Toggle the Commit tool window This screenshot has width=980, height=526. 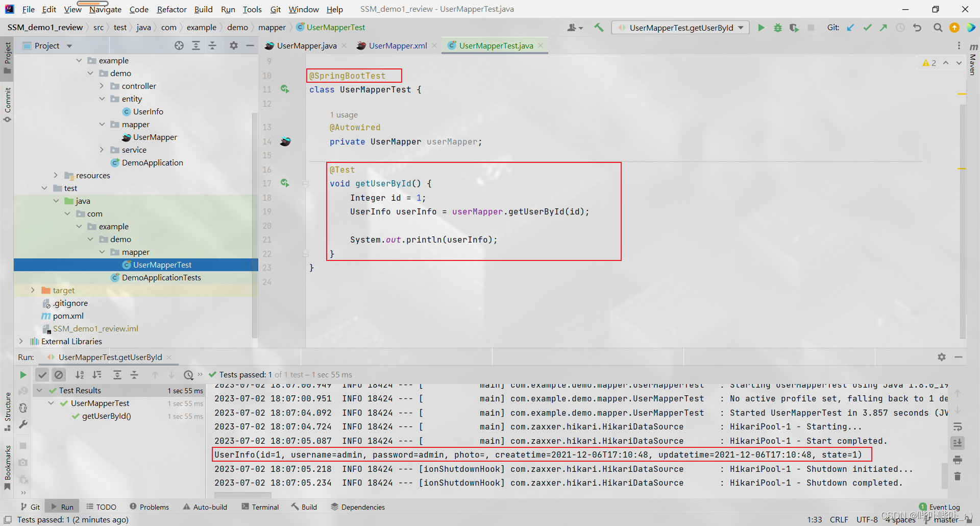coord(7,105)
